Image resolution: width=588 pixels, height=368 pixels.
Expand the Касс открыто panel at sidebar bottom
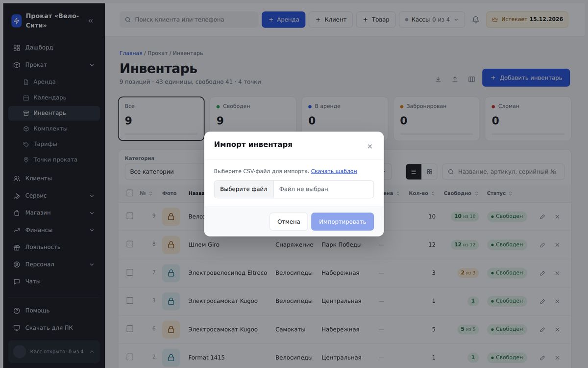[54, 352]
